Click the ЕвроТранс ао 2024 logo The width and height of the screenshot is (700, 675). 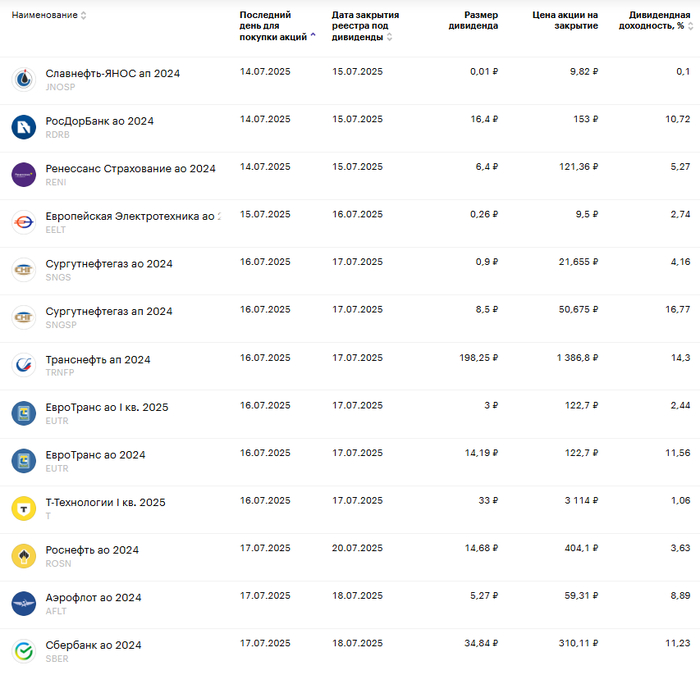[23, 460]
